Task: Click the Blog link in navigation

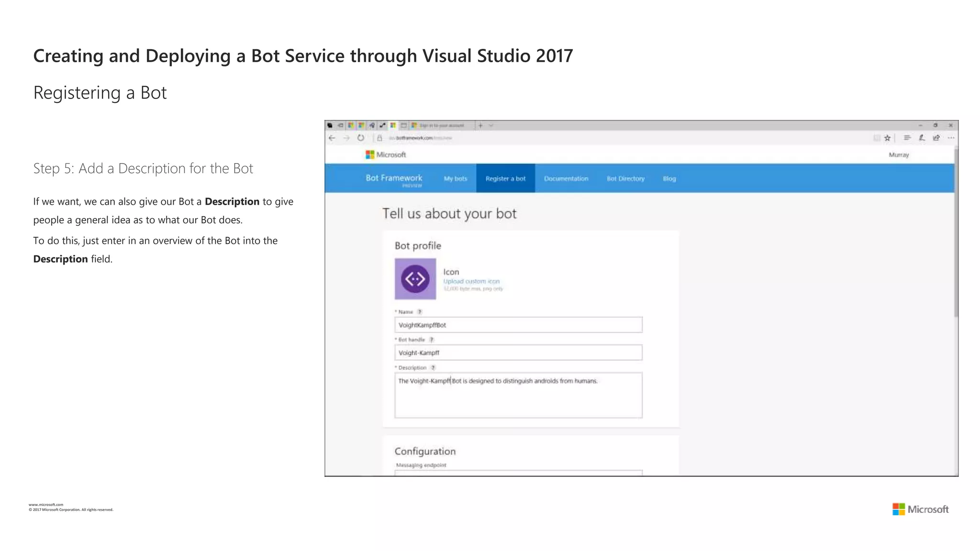Action: 669,178
